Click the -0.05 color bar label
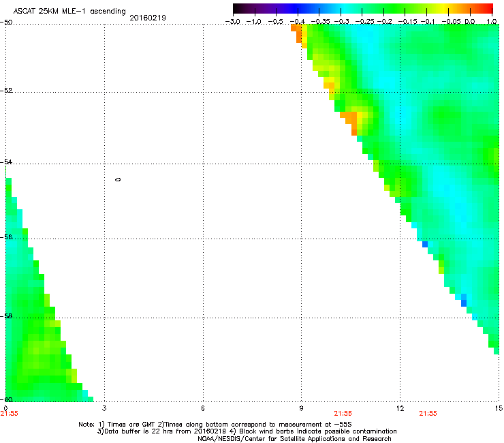 pos(451,22)
